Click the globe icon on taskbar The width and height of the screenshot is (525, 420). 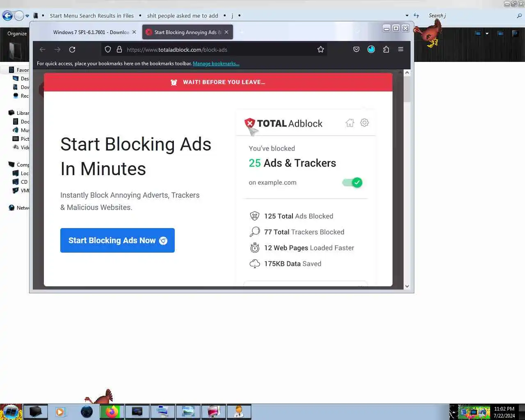pos(87,411)
